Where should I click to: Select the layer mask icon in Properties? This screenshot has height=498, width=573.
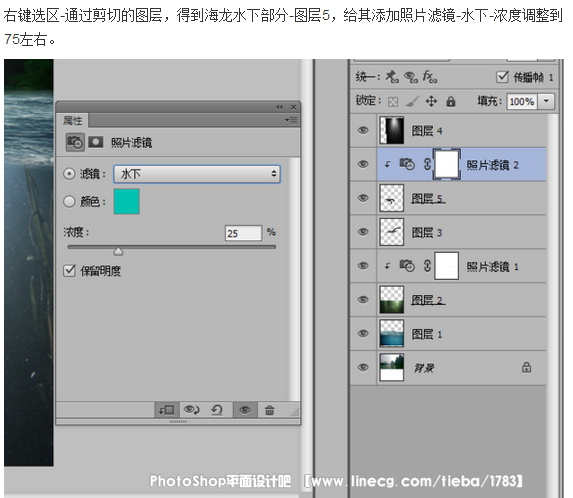click(x=96, y=142)
